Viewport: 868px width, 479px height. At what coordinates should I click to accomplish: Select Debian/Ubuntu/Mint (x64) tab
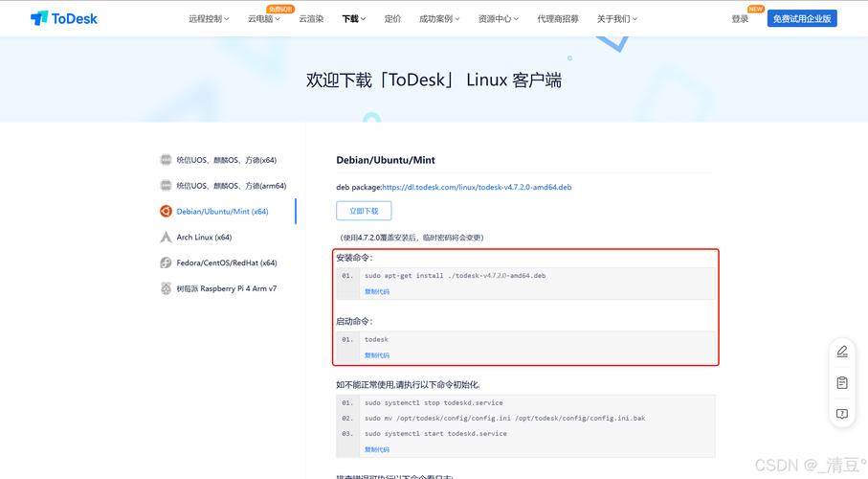point(223,211)
